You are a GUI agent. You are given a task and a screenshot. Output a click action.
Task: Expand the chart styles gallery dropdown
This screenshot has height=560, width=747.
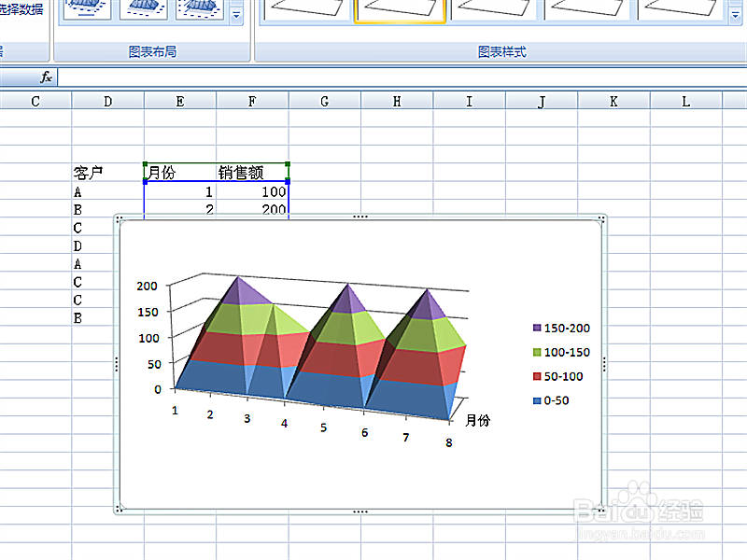click(x=736, y=15)
